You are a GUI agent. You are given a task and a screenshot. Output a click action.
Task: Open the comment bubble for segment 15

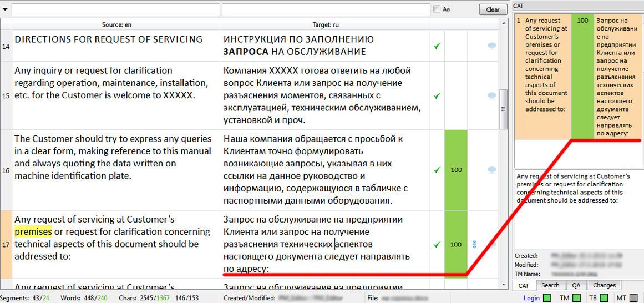pyautogui.click(x=491, y=95)
